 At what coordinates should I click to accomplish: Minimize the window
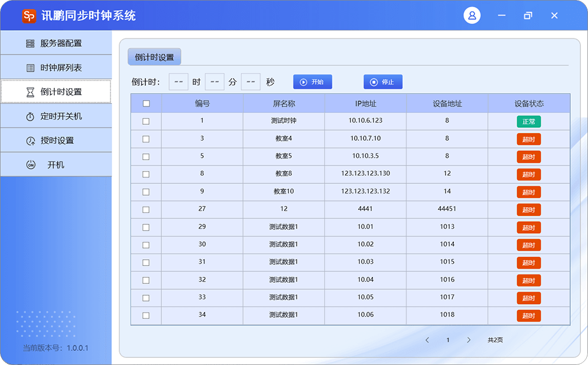(x=501, y=15)
